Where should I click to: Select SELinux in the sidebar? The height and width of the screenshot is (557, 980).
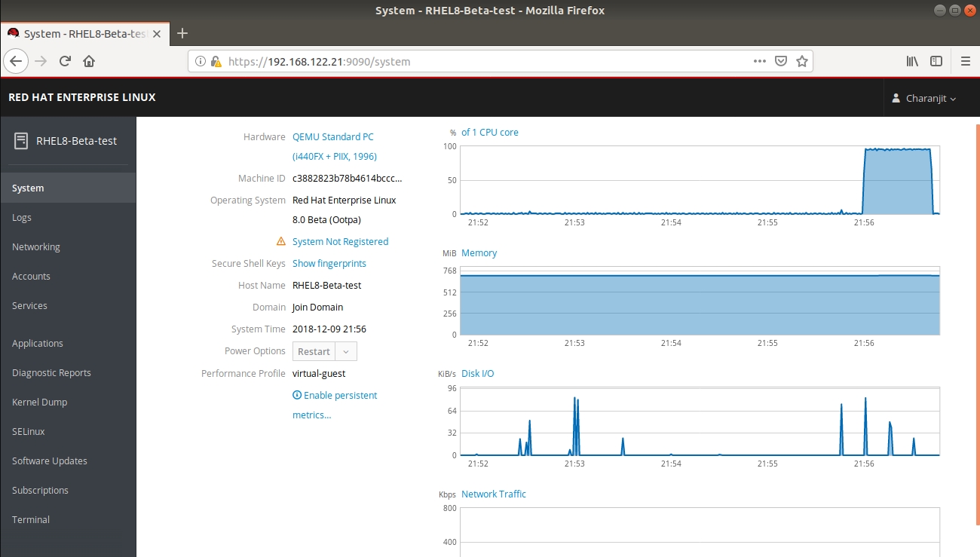point(29,432)
